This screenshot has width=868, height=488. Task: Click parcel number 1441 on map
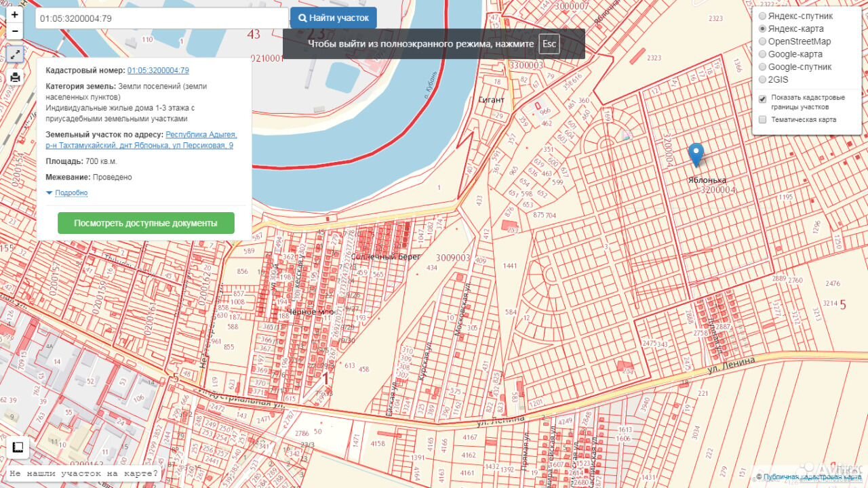point(510,266)
